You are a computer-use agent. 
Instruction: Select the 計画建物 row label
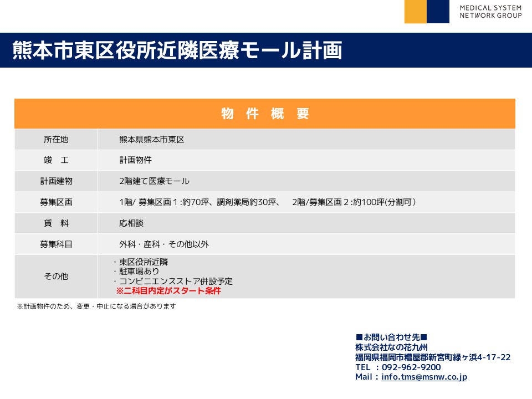56,181
